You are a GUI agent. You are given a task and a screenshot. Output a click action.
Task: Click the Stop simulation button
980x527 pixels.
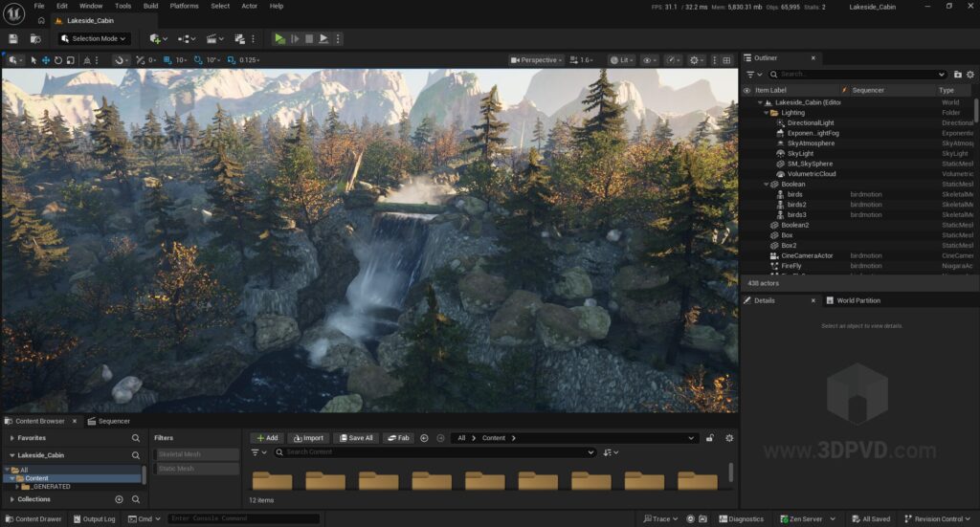click(x=309, y=38)
